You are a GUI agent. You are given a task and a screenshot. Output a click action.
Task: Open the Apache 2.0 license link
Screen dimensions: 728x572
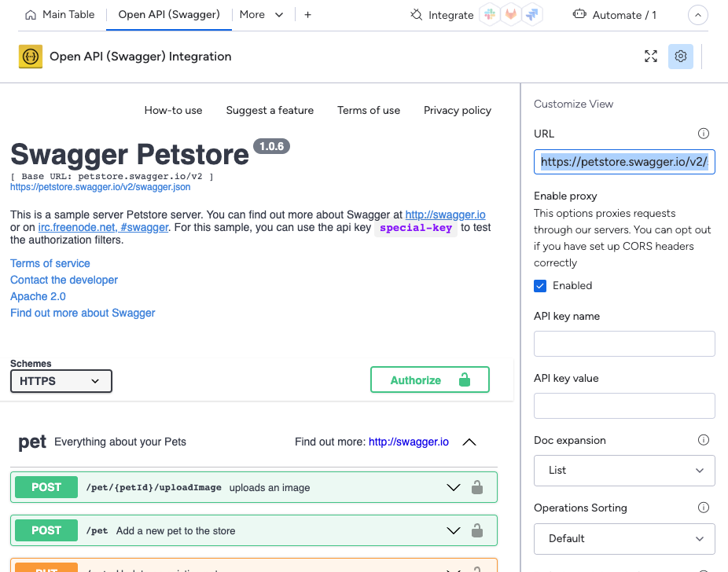(x=38, y=296)
